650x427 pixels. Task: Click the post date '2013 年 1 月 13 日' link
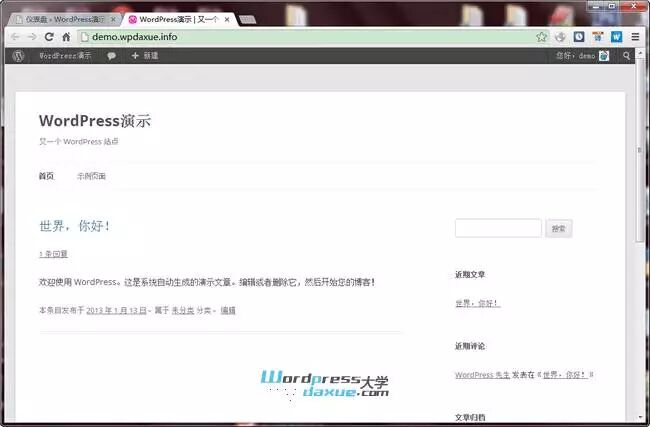click(x=116, y=311)
